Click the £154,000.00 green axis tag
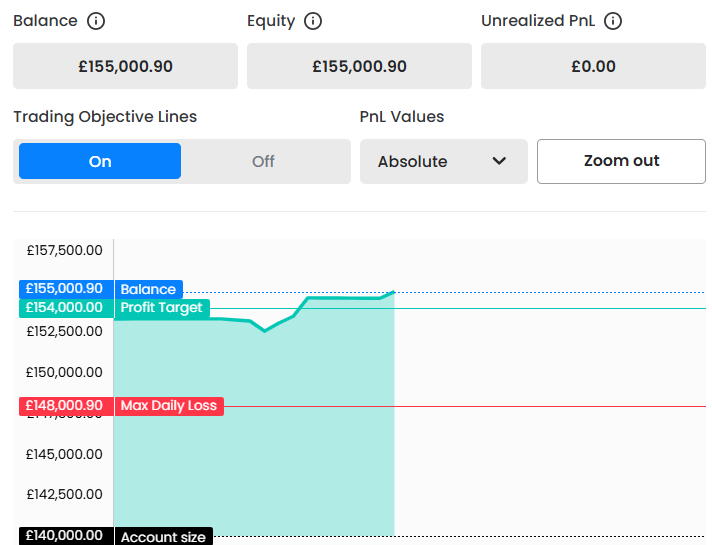The width and height of the screenshot is (712, 545). click(65, 307)
